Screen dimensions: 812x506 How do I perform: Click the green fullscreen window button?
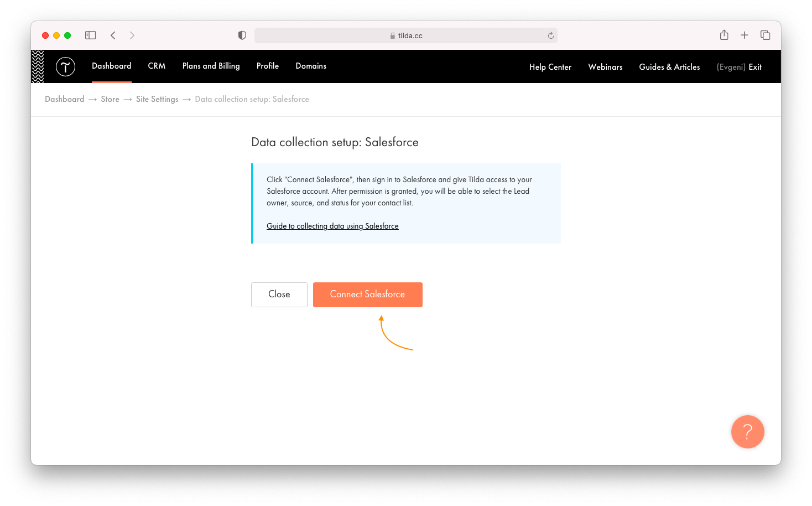[67, 35]
